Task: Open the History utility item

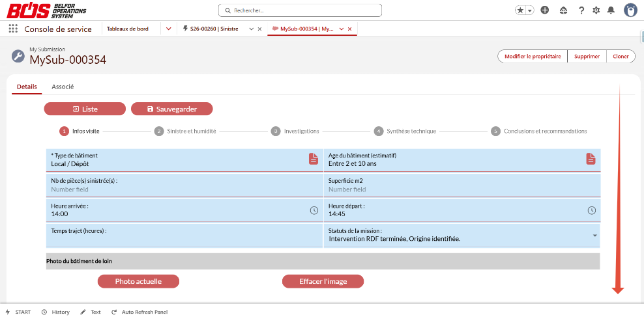Action: point(56,312)
